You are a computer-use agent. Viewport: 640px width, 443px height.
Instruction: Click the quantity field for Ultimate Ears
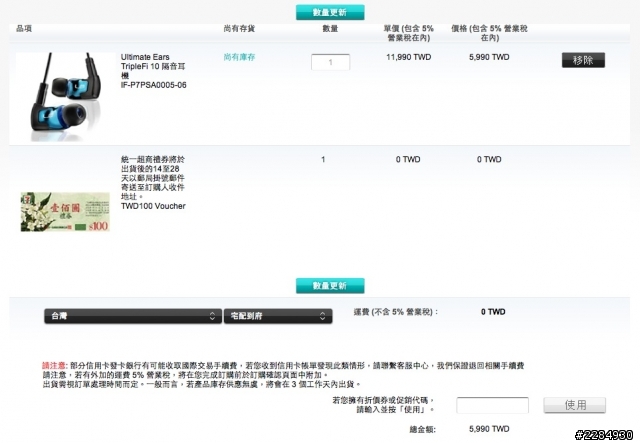click(330, 62)
